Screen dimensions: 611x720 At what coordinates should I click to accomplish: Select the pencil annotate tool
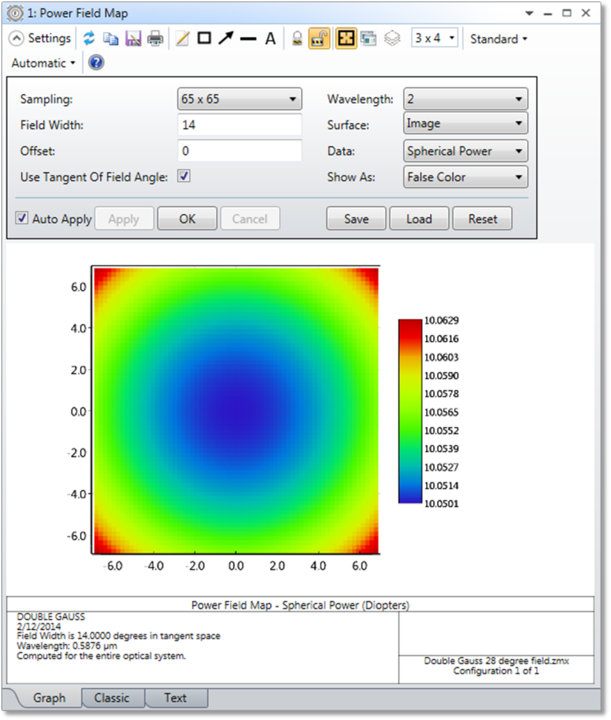[x=182, y=39]
